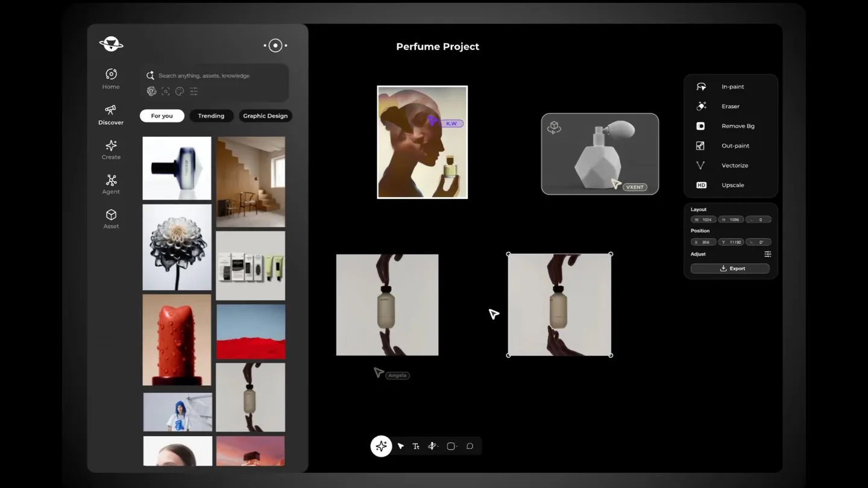This screenshot has width=868, height=488.
Task: Select the pointer tool in bottom toolbar
Action: click(401, 446)
